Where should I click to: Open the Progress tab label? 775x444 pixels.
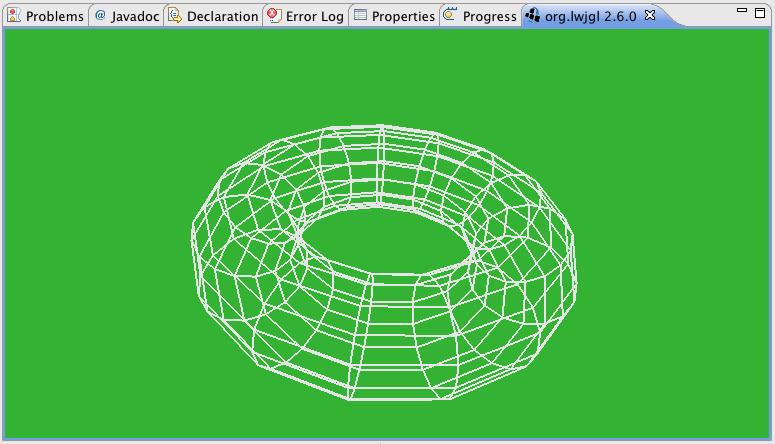(489, 16)
